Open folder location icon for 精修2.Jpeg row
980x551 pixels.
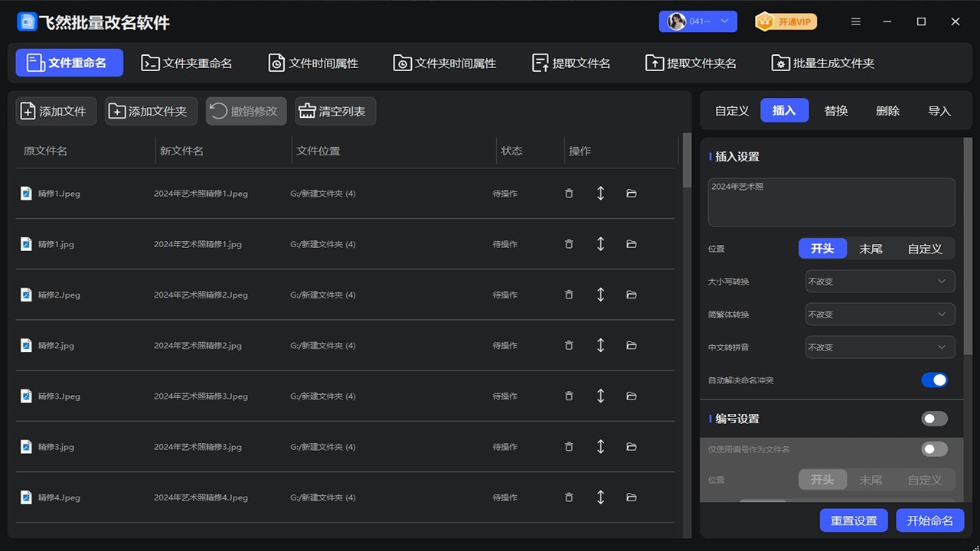click(632, 295)
